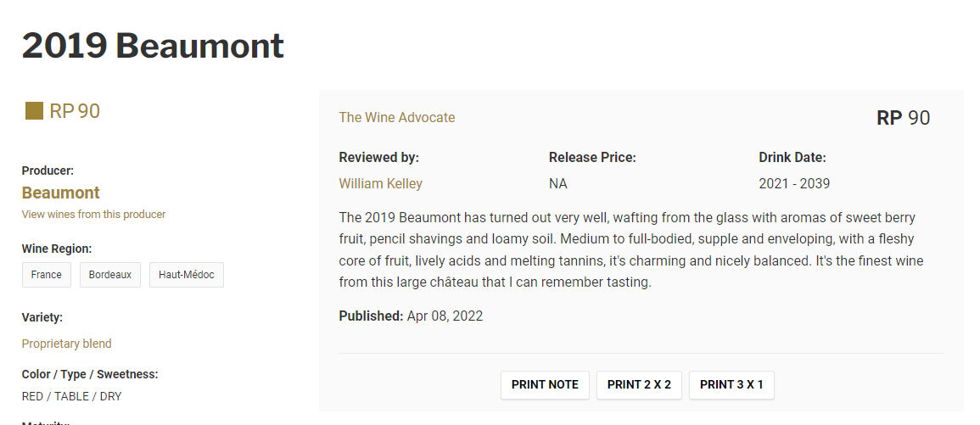Viewport: 980px width, 425px height.
Task: Click the 2021 - 2039 drink date value
Action: (794, 183)
